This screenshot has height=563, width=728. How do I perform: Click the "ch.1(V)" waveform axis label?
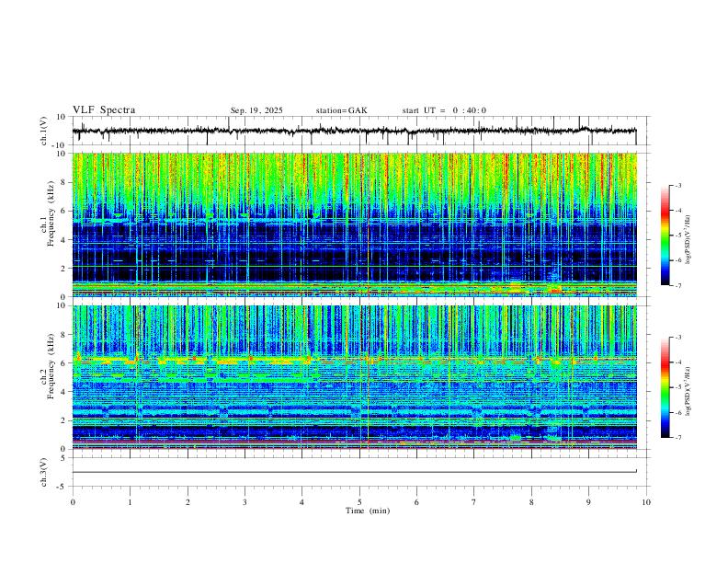[44, 131]
